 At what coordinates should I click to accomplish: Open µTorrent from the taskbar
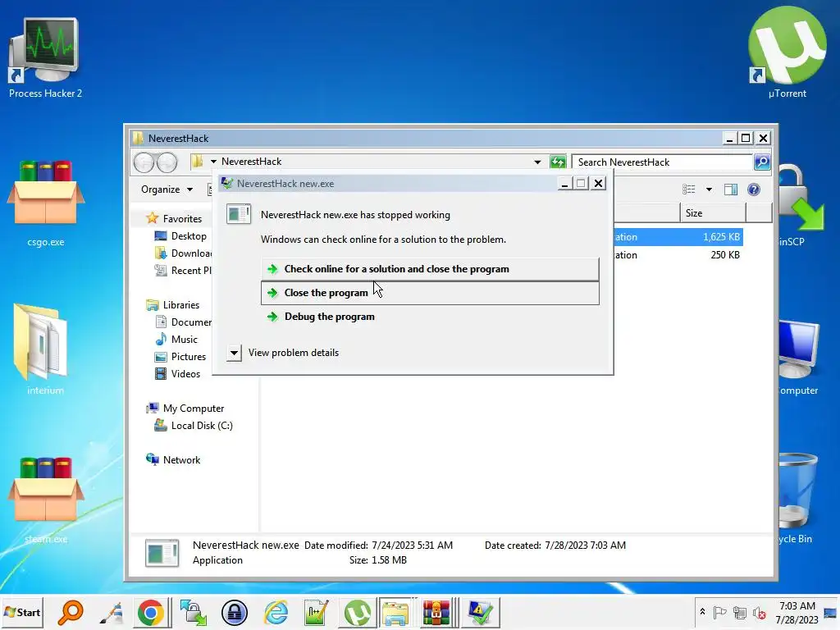pyautogui.click(x=358, y=612)
